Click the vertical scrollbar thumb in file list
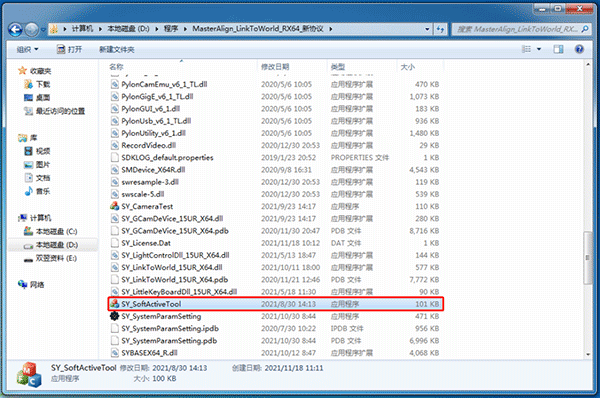600x398 pixels. [x=588, y=258]
